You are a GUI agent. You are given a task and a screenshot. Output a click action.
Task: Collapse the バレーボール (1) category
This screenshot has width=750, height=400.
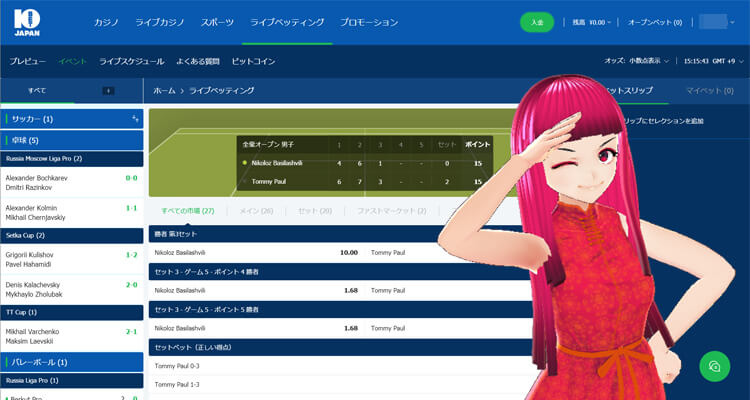pyautogui.click(x=72, y=362)
